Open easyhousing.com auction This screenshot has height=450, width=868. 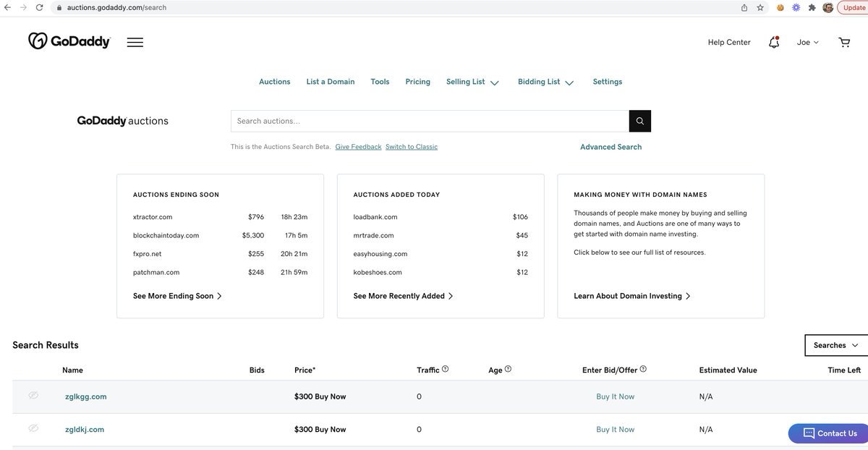point(380,254)
